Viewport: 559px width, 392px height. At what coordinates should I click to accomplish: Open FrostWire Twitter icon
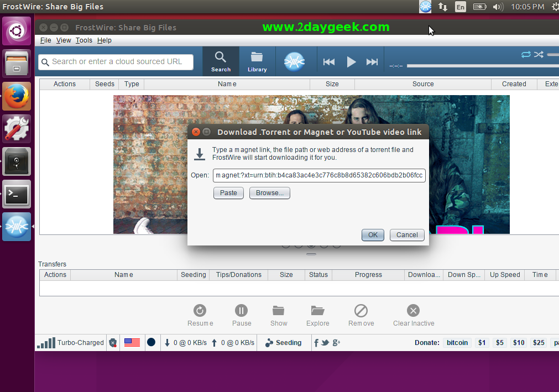(325, 343)
